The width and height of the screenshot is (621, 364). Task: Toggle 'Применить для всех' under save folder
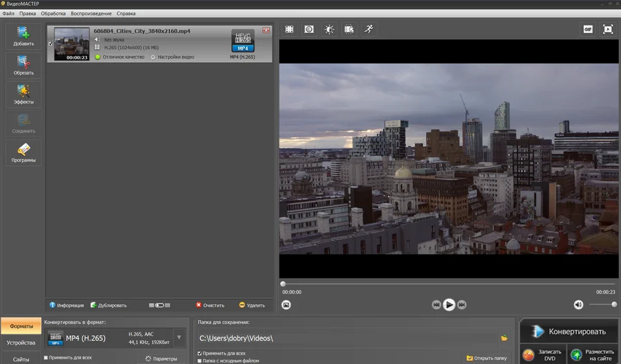click(x=200, y=353)
